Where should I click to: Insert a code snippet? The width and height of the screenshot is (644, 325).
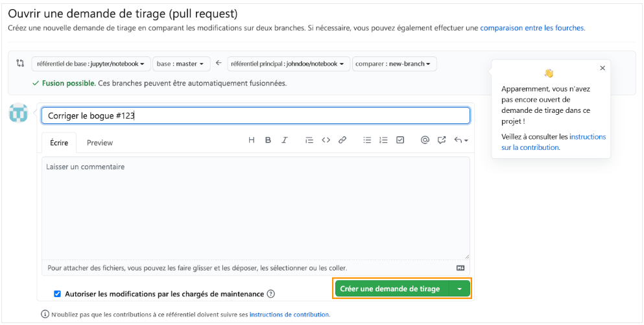click(x=326, y=140)
